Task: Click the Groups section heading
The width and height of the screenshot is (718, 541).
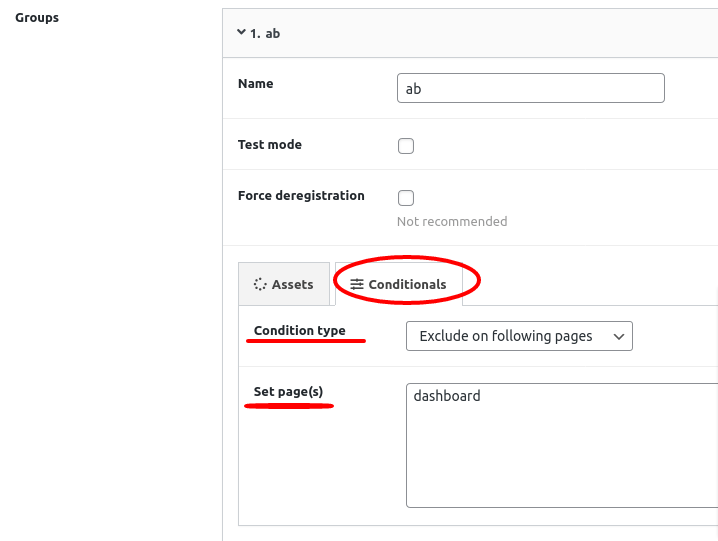Action: [37, 18]
